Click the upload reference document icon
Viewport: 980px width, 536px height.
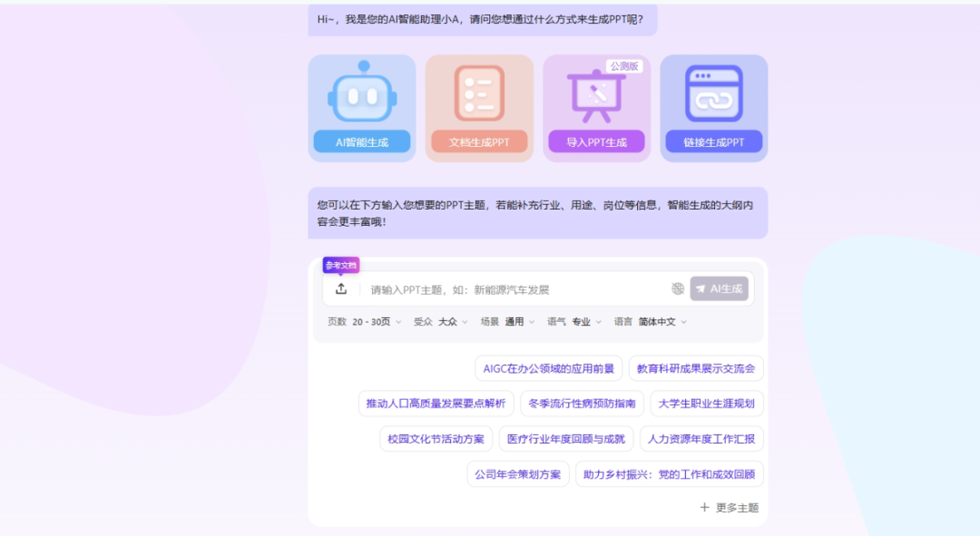point(340,288)
